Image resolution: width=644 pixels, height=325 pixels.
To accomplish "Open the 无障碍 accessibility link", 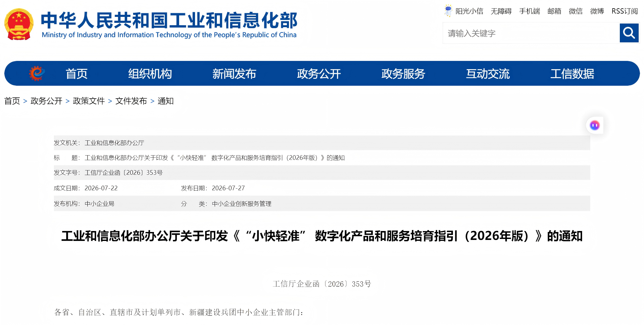I will click(x=501, y=11).
